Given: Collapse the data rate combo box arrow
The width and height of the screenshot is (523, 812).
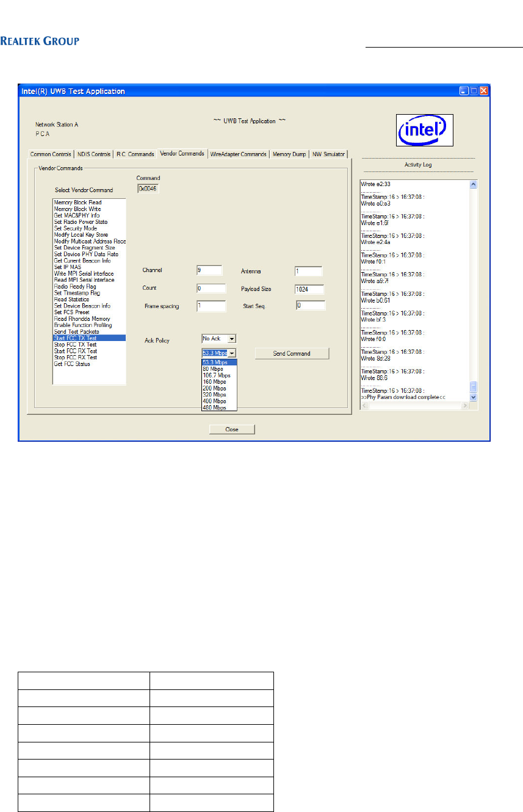Looking at the screenshot, I should coord(232,353).
